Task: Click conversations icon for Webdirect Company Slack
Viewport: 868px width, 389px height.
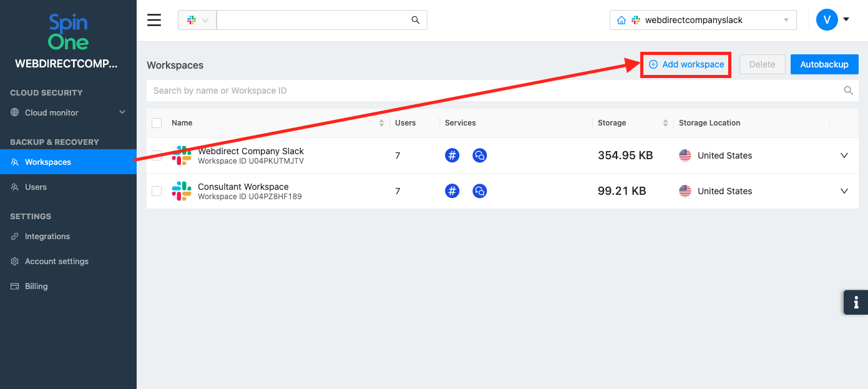Action: tap(479, 155)
